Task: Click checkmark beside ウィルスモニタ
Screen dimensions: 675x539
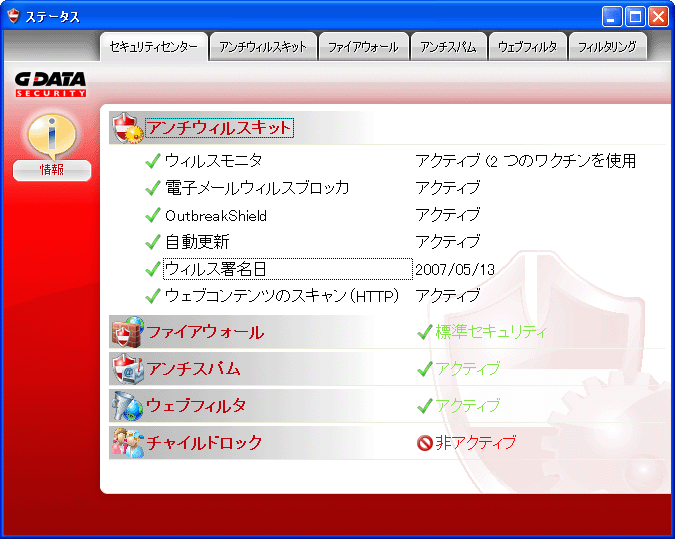Action: coord(153,161)
